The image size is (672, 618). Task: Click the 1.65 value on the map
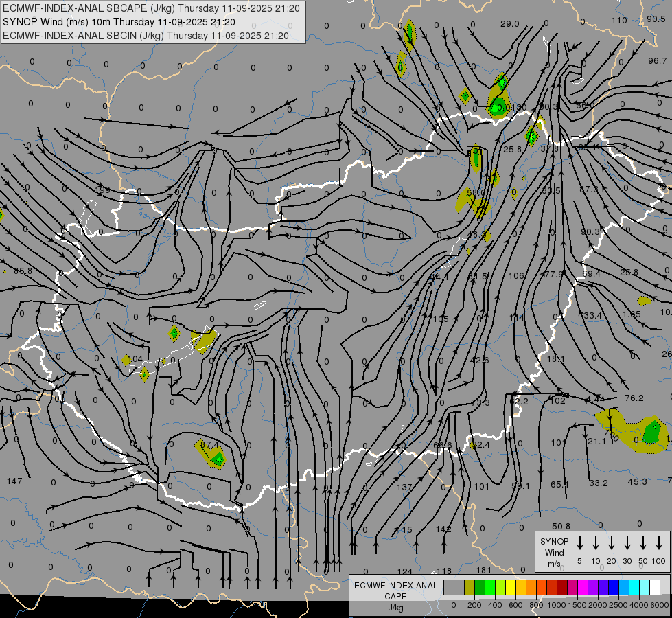click(632, 314)
